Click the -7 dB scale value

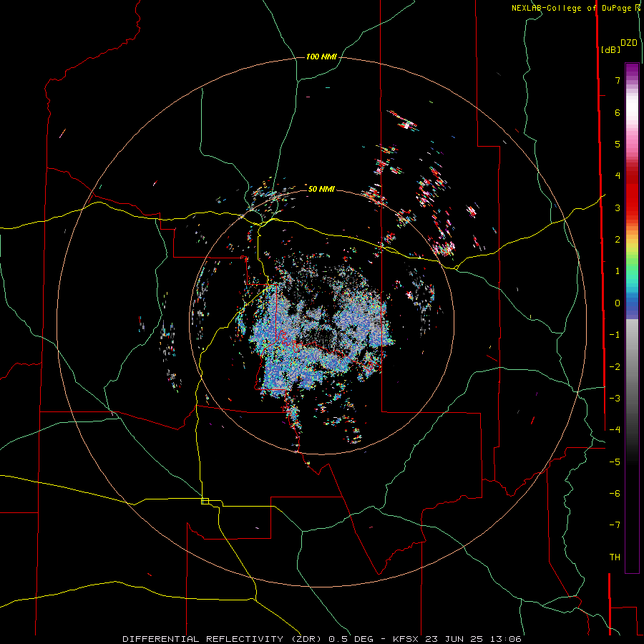(615, 525)
